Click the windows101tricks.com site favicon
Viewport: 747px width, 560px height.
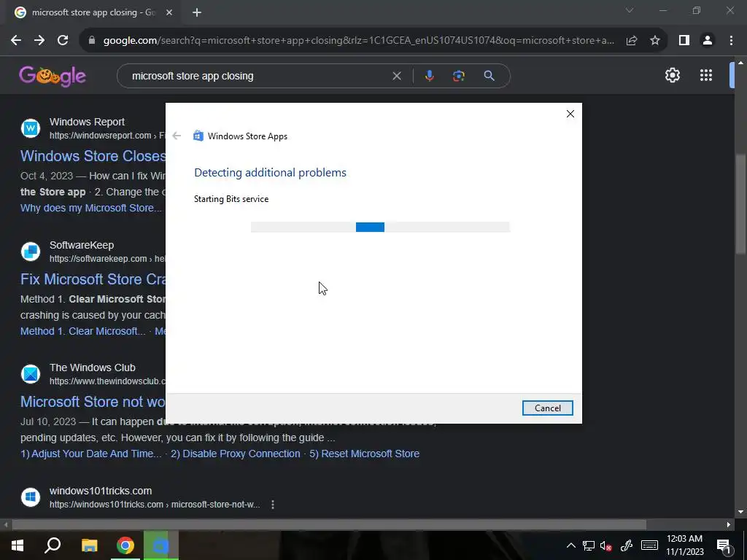point(31,497)
